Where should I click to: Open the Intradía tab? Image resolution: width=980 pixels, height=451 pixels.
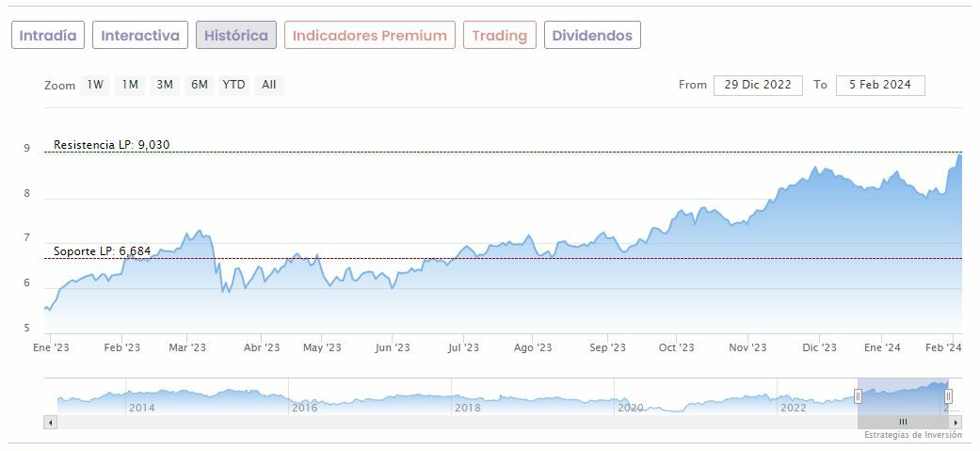pos(48,36)
